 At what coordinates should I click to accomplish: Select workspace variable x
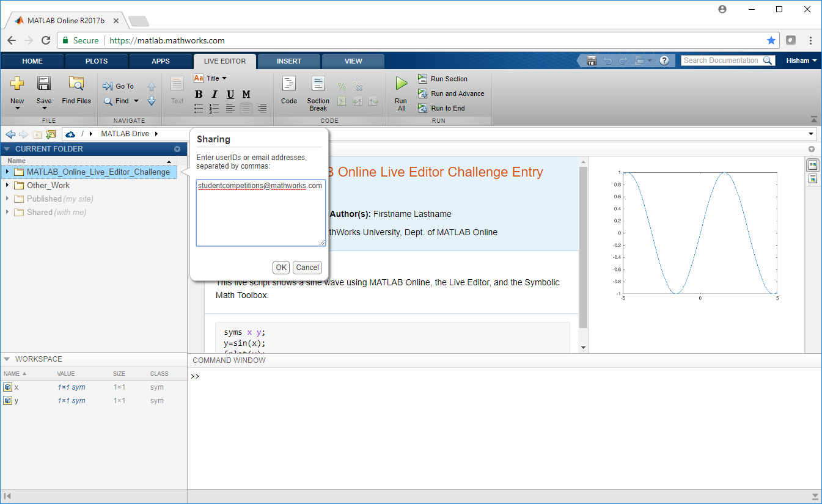pyautogui.click(x=94, y=387)
